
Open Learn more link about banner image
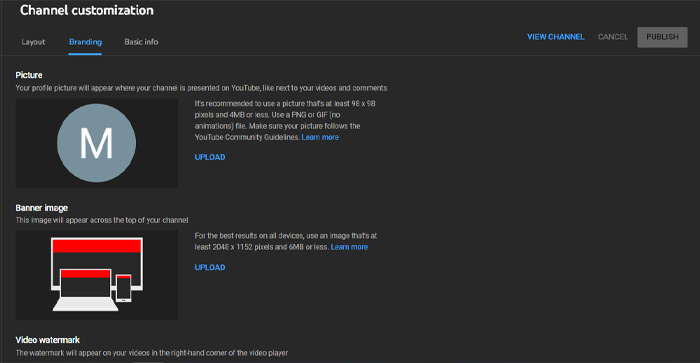coord(349,247)
